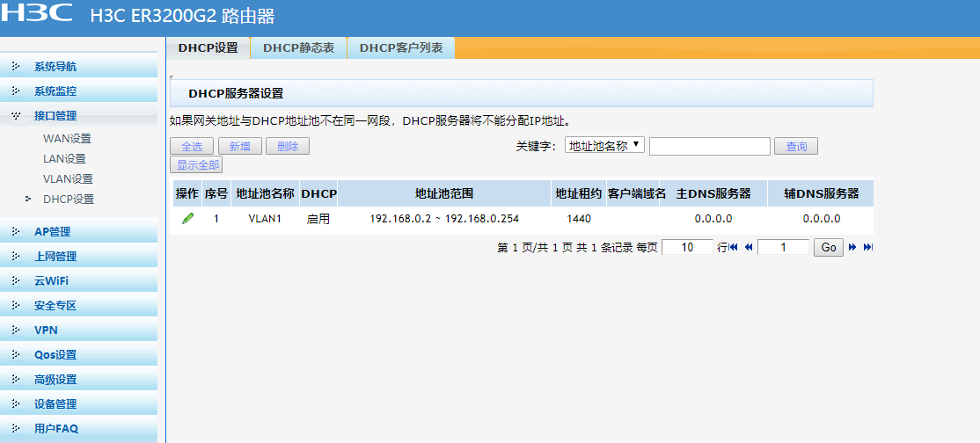Click the 1440 lease value cell
The width and height of the screenshot is (980, 443).
pos(579,219)
